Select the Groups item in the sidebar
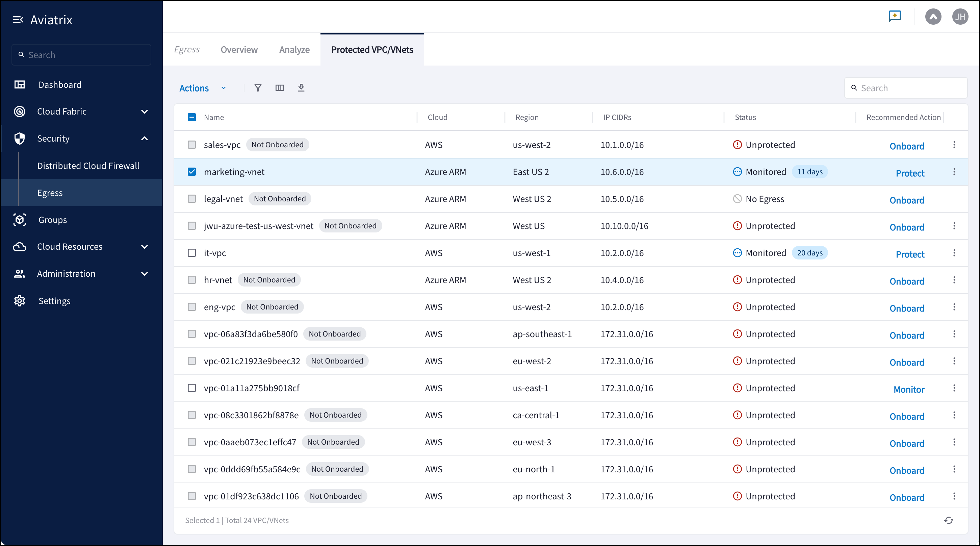 (x=52, y=219)
